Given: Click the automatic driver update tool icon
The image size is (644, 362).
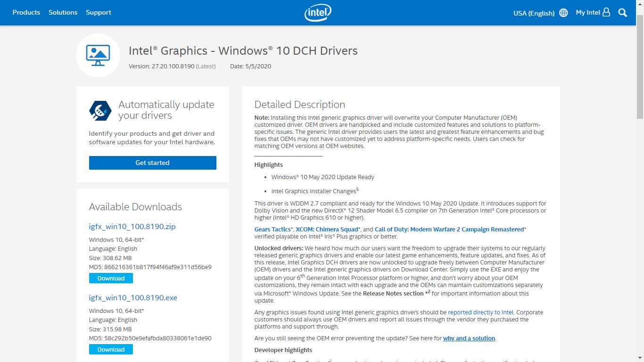Looking at the screenshot, I should [x=100, y=109].
